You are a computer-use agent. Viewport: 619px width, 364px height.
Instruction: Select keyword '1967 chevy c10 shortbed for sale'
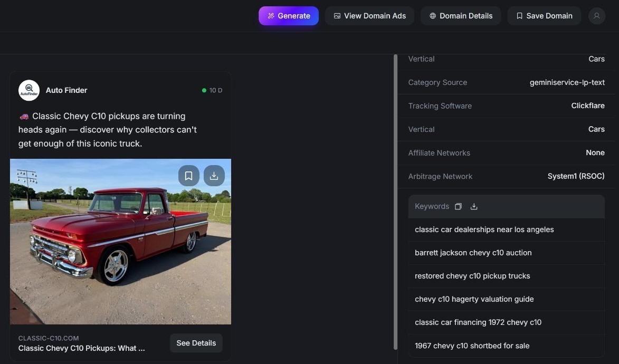(x=506, y=346)
